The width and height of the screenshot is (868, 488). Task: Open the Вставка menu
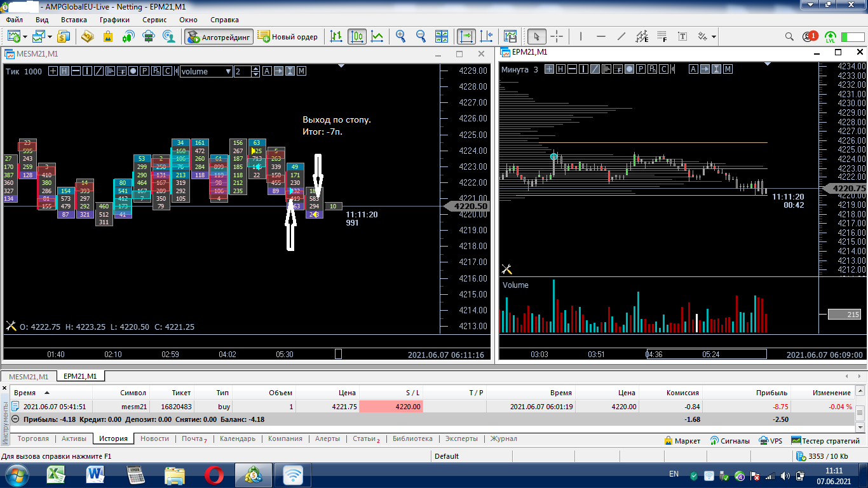[x=74, y=20]
